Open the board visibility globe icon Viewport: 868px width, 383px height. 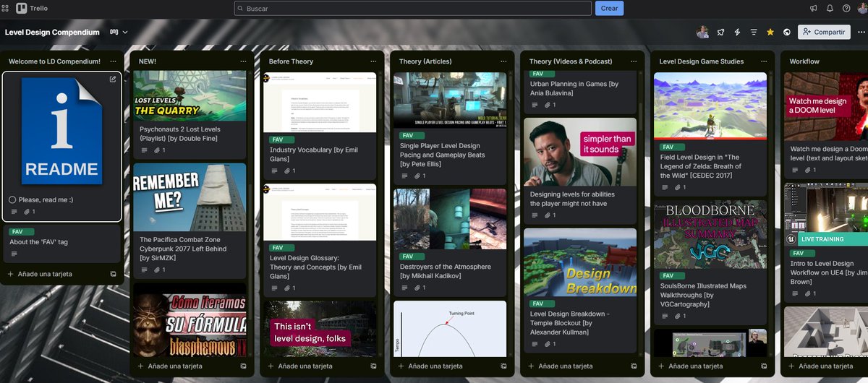pos(786,32)
